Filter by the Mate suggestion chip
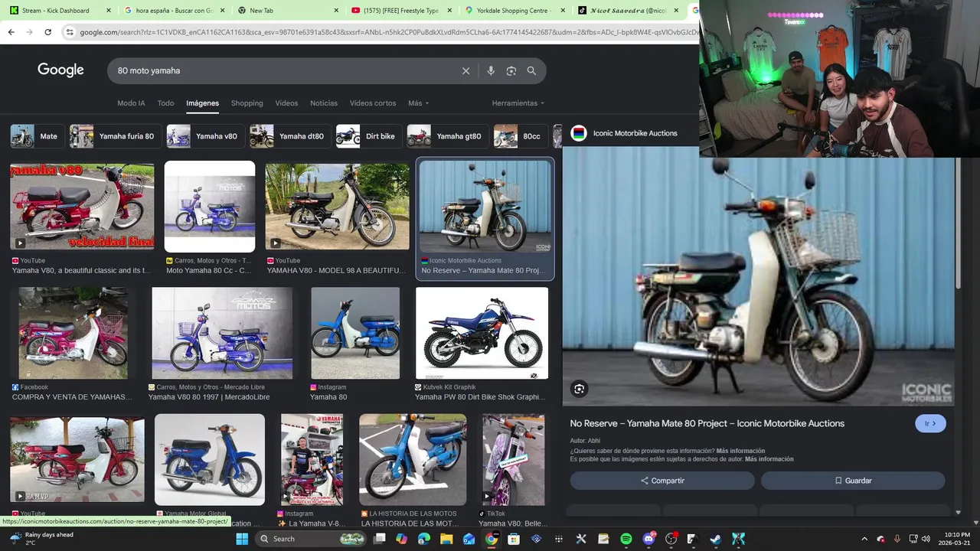 pos(37,136)
